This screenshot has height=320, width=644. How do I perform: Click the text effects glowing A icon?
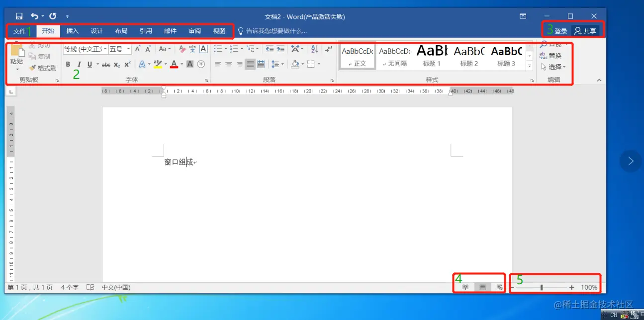[x=142, y=64]
